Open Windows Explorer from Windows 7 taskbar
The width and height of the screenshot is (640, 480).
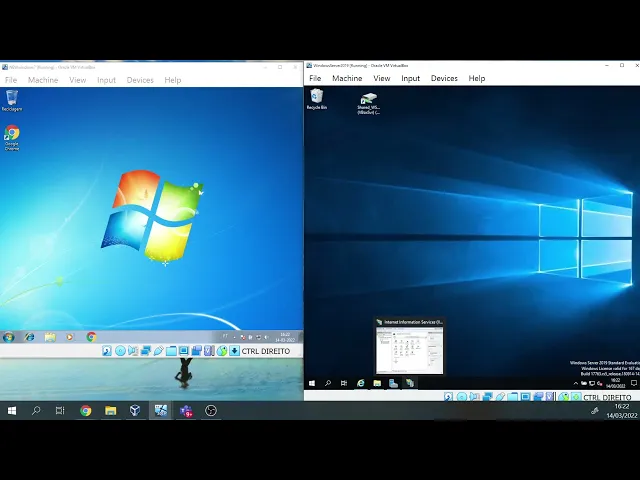click(x=50, y=337)
